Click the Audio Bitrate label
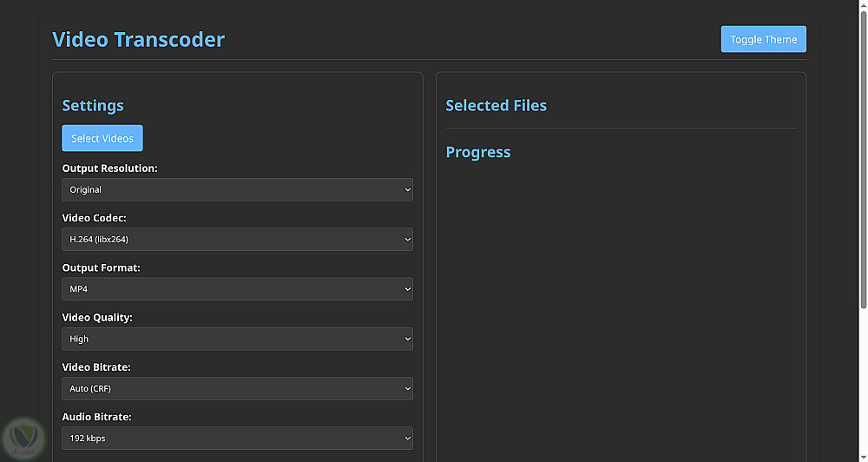 tap(96, 417)
